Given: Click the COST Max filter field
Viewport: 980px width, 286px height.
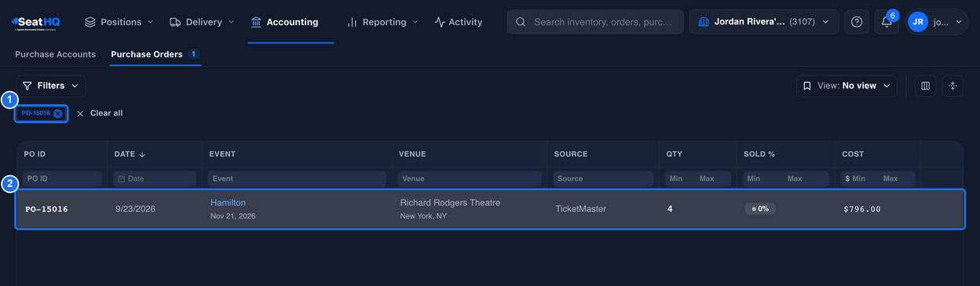Looking at the screenshot, I should click(898, 179).
